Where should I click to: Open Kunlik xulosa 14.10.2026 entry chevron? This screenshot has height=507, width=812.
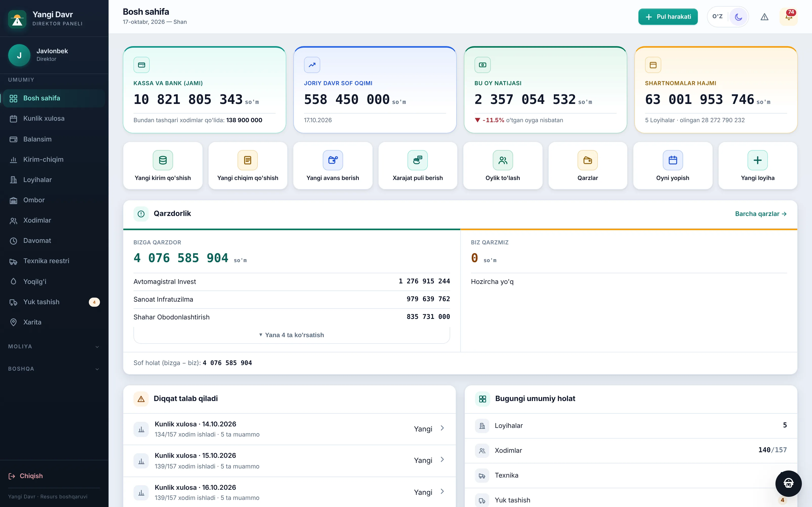[442, 428]
